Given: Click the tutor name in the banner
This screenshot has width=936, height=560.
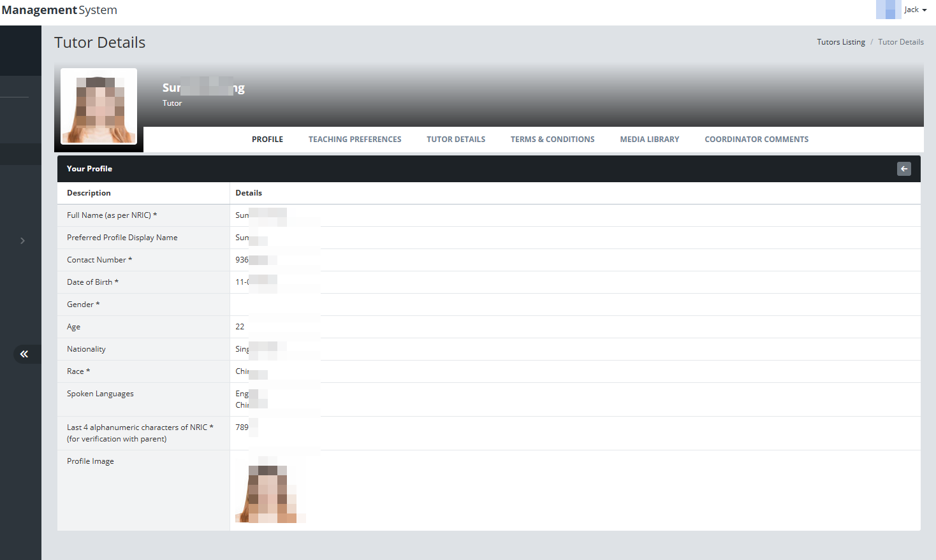Looking at the screenshot, I should pyautogui.click(x=203, y=88).
